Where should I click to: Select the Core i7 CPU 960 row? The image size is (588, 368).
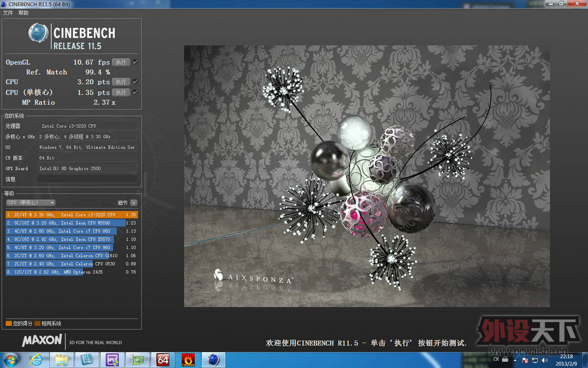point(72,247)
